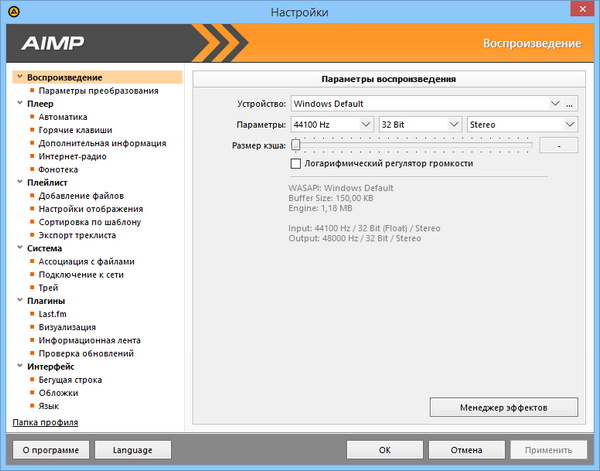Screen dimensions: 600x471
Task: Go to Ассоциация с файлами page
Action: click(x=86, y=262)
